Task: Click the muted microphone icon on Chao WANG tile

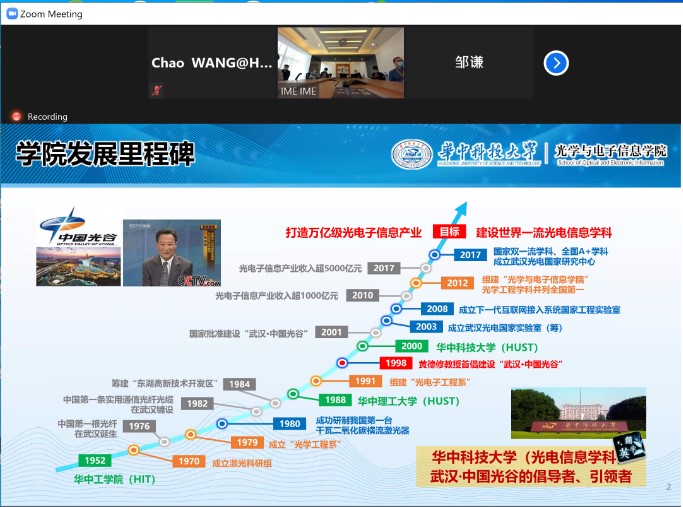Action: (157, 90)
